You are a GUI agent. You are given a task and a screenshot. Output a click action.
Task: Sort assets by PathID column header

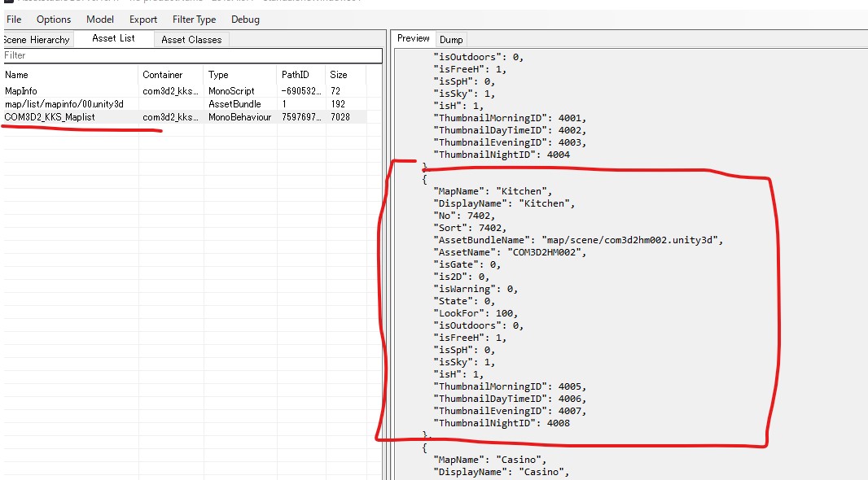(295, 75)
